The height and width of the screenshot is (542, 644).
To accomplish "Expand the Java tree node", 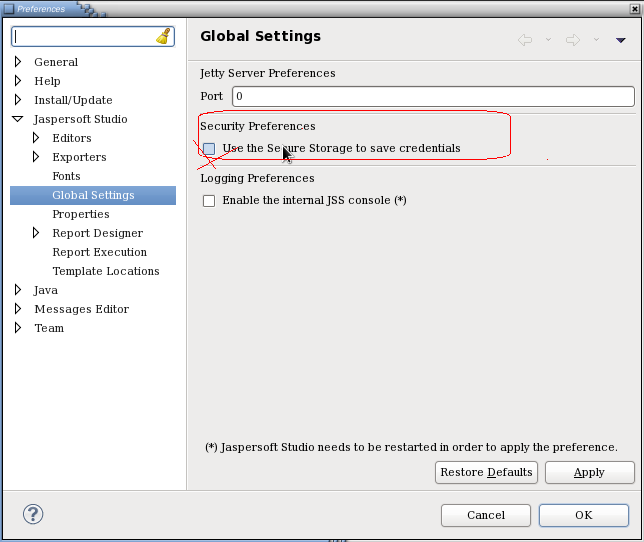I will [18, 290].
